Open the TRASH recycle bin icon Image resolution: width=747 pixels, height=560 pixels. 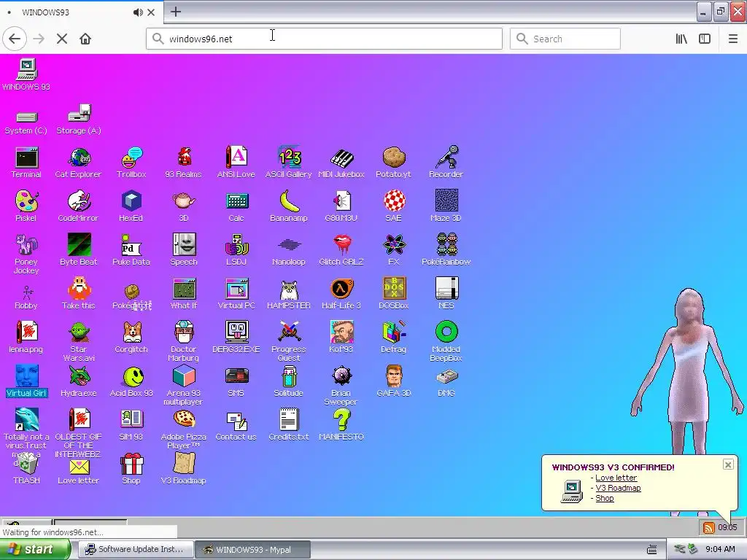26,469
